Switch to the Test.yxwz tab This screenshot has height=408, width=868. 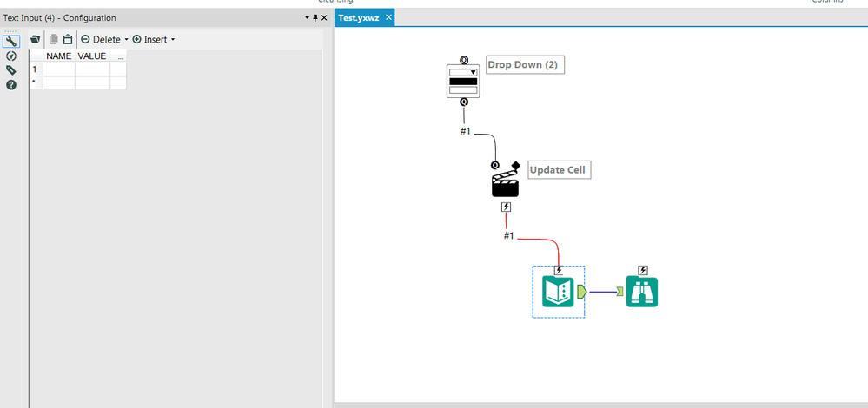coord(359,17)
